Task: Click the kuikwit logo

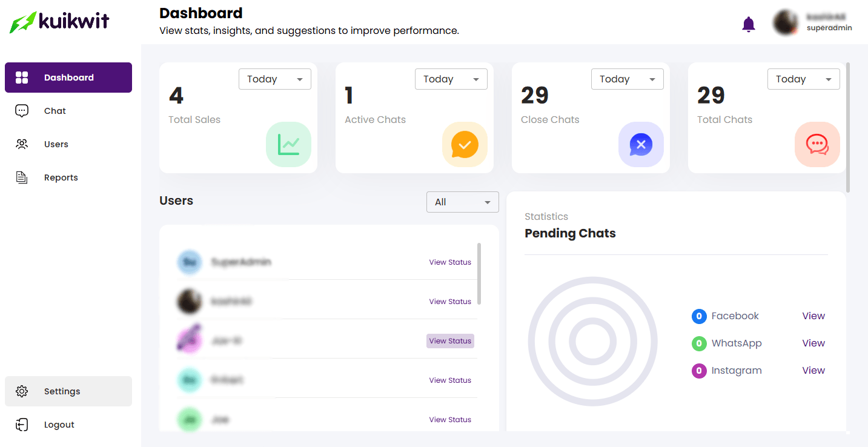Action: click(x=59, y=22)
